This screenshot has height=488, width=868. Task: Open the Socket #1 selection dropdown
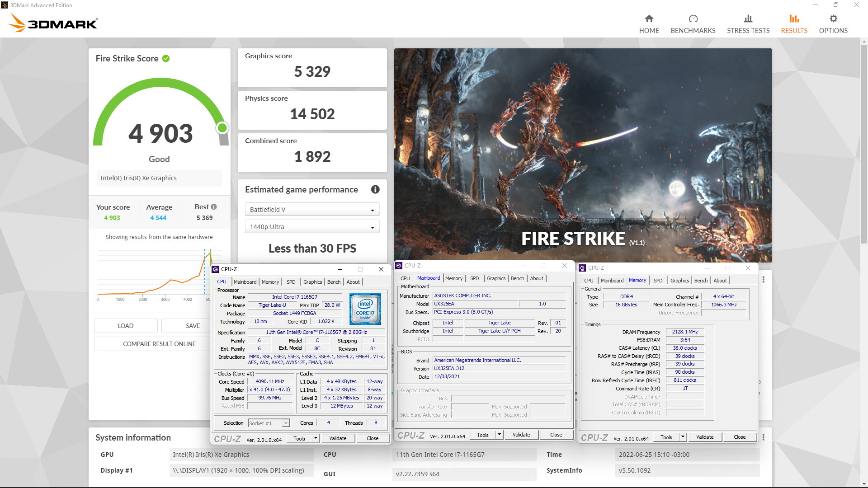click(x=269, y=423)
